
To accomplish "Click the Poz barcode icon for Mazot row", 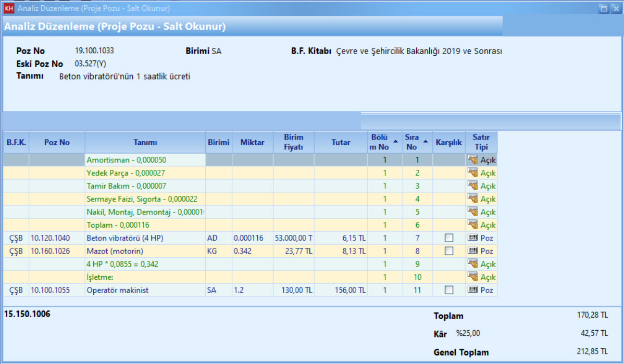I will pos(473,251).
